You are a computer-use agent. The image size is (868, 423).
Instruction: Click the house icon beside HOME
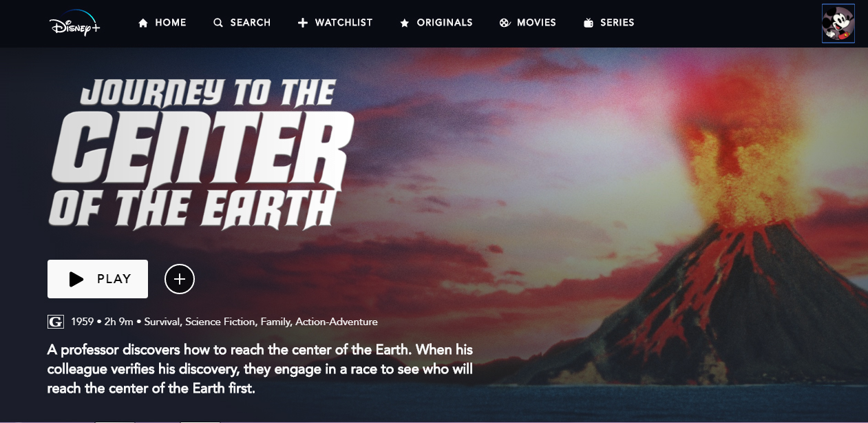click(x=143, y=23)
